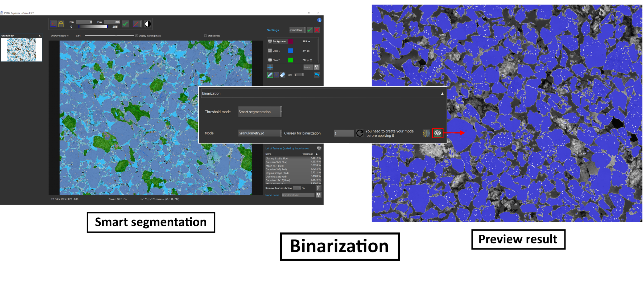Open the Threshold mode dropdown
The width and height of the screenshot is (644, 306).
coord(260,112)
